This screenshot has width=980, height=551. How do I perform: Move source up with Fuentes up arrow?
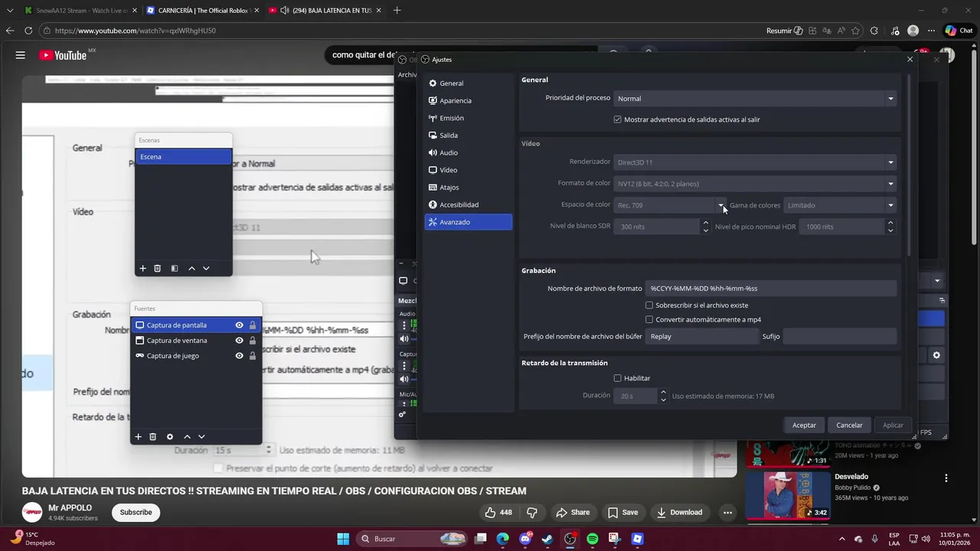187,437
